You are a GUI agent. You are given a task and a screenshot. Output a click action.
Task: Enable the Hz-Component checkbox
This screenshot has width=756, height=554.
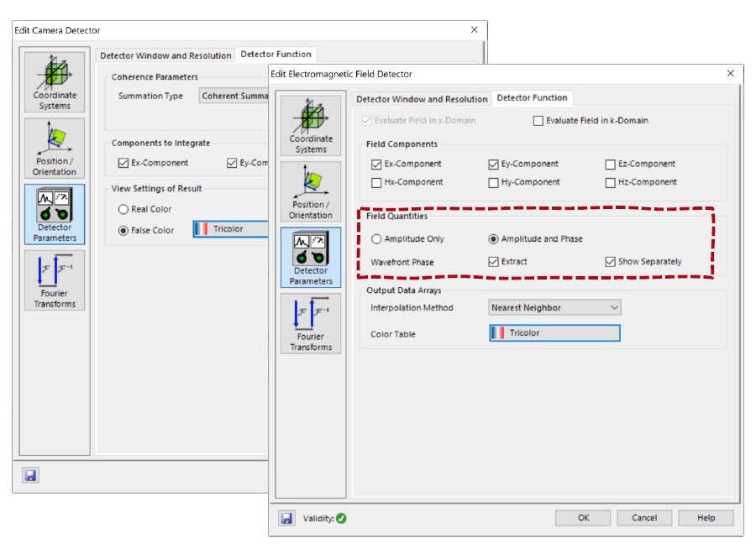[x=610, y=183]
